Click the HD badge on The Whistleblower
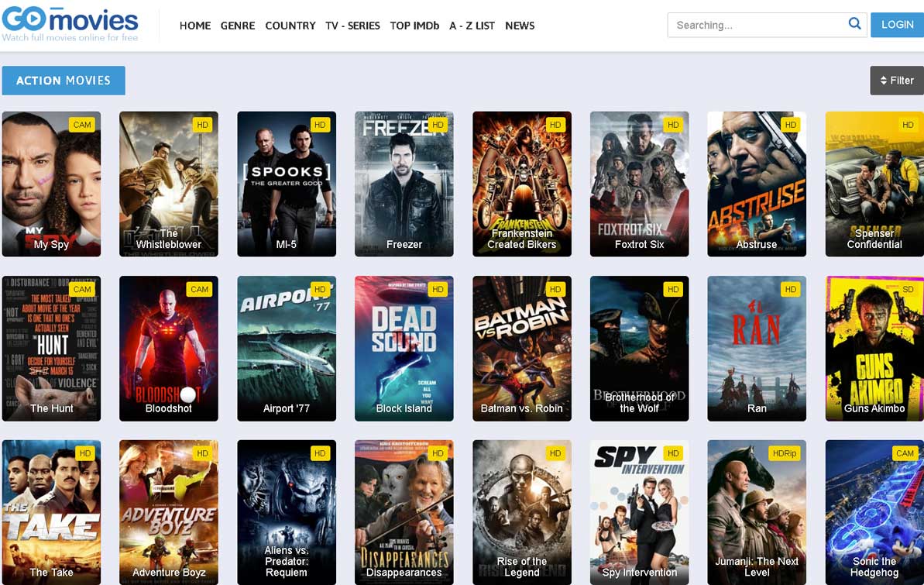Viewport: 924px width, 585px height. (x=203, y=125)
